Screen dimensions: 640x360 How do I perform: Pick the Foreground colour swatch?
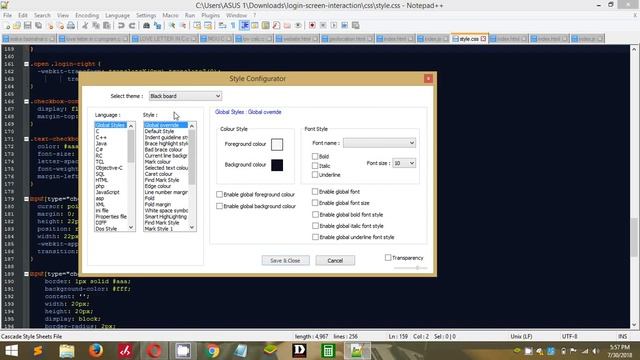point(277,144)
